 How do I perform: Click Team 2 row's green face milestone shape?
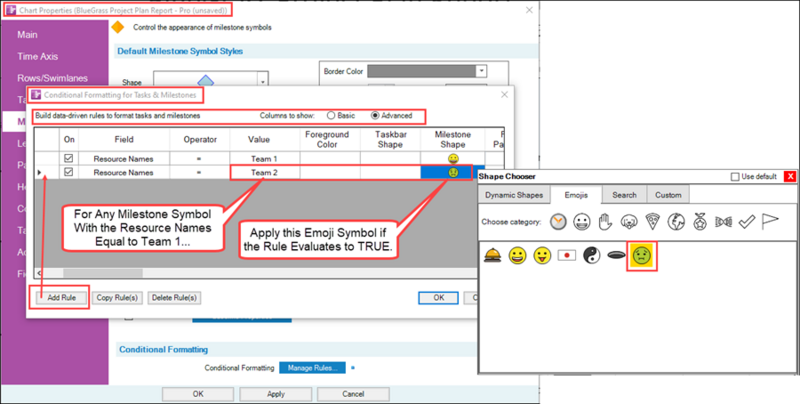pyautogui.click(x=453, y=172)
